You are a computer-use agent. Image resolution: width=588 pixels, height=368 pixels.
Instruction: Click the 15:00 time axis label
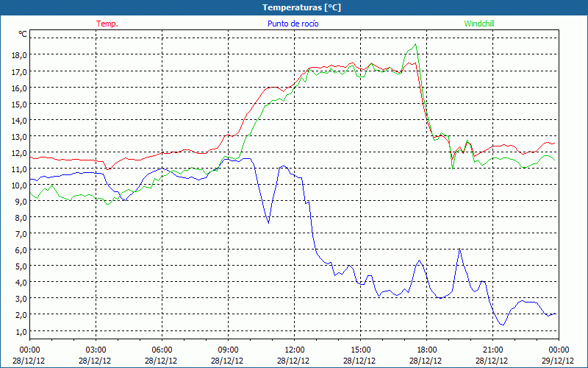coord(360,350)
